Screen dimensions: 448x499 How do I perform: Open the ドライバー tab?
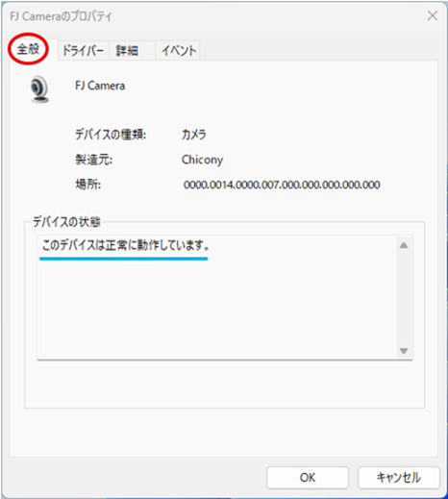[x=83, y=51]
